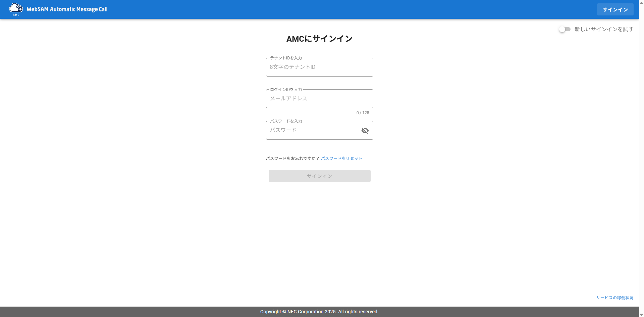
Task: Focus the メールアドレス login ID field
Action: (319, 99)
